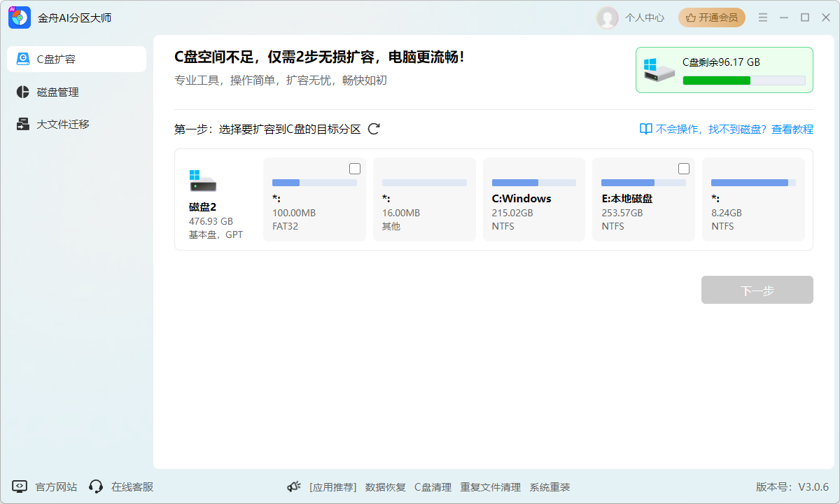Close the application window
Image resolution: width=840 pixels, height=504 pixels.
coord(825,17)
